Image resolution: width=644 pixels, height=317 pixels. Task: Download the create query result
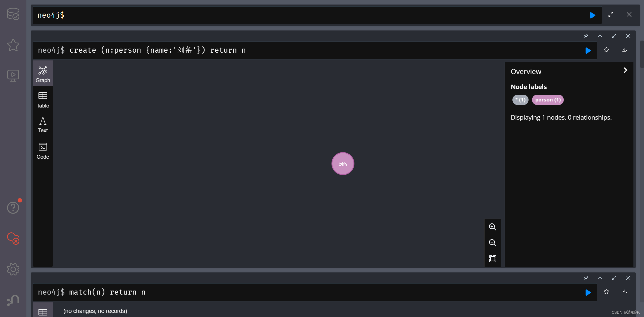624,50
